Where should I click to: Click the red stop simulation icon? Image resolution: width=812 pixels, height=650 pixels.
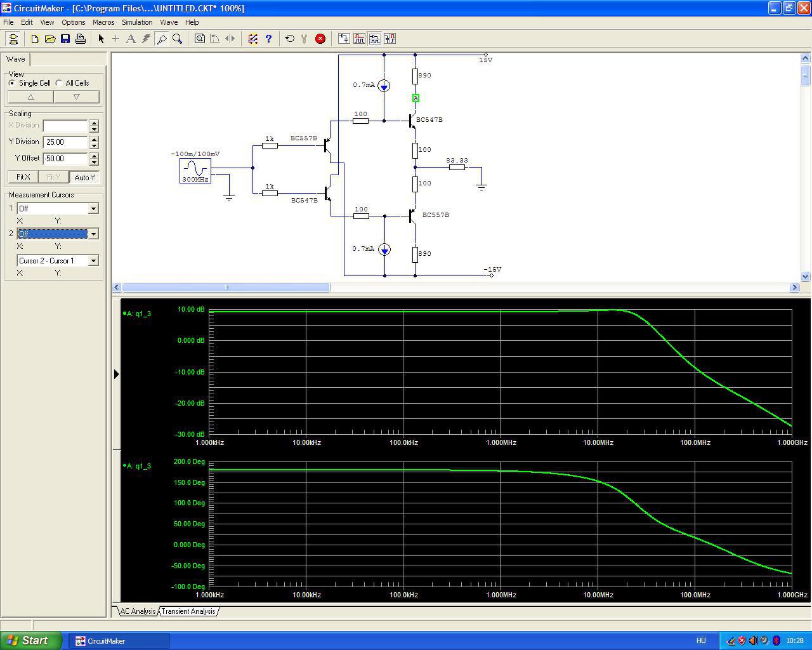(320, 39)
